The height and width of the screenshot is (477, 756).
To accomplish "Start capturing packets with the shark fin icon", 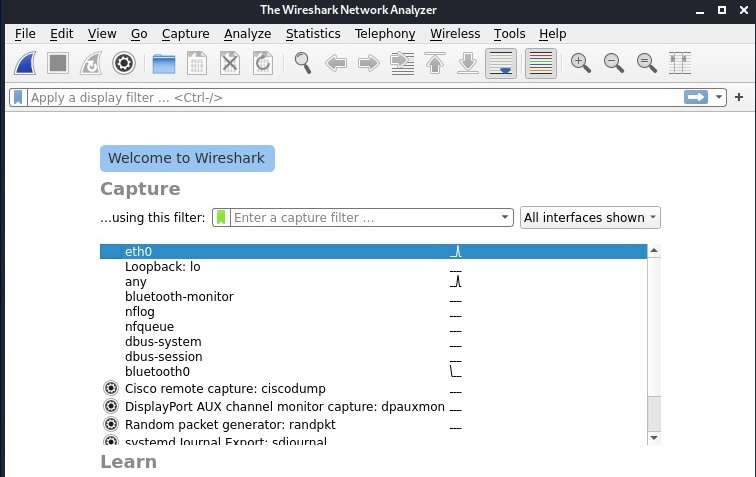I will [x=25, y=63].
